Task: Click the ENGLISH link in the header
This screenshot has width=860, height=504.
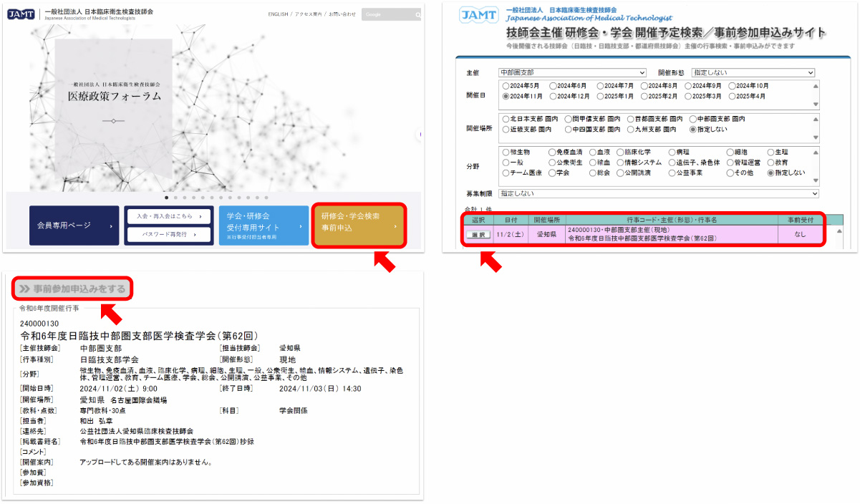Action: [x=279, y=14]
